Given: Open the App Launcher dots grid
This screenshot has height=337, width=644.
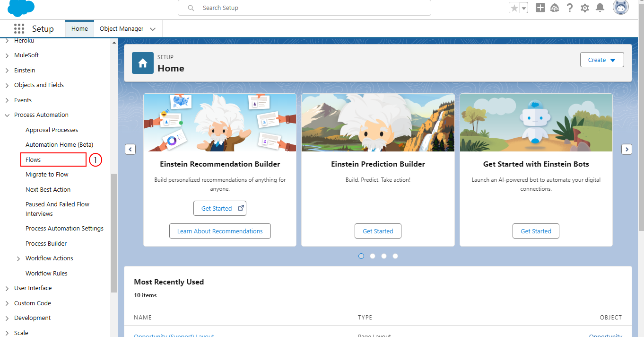Looking at the screenshot, I should click(x=19, y=28).
